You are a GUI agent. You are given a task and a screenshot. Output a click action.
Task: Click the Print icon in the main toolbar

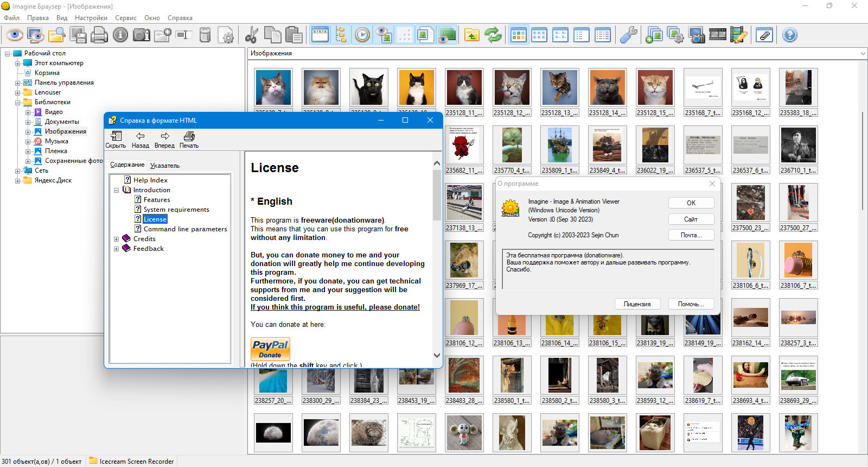click(x=99, y=35)
